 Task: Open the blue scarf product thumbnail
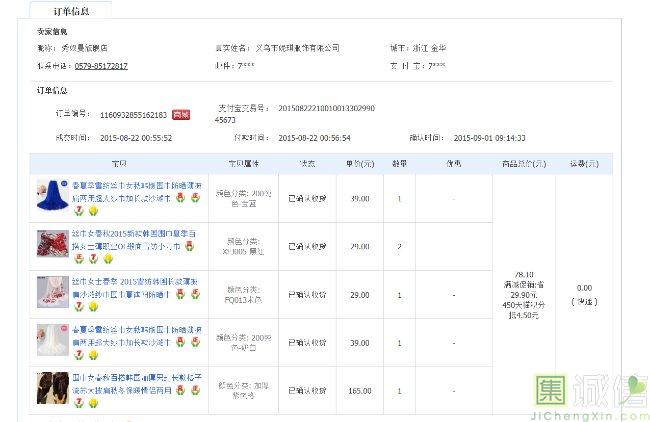52,197
